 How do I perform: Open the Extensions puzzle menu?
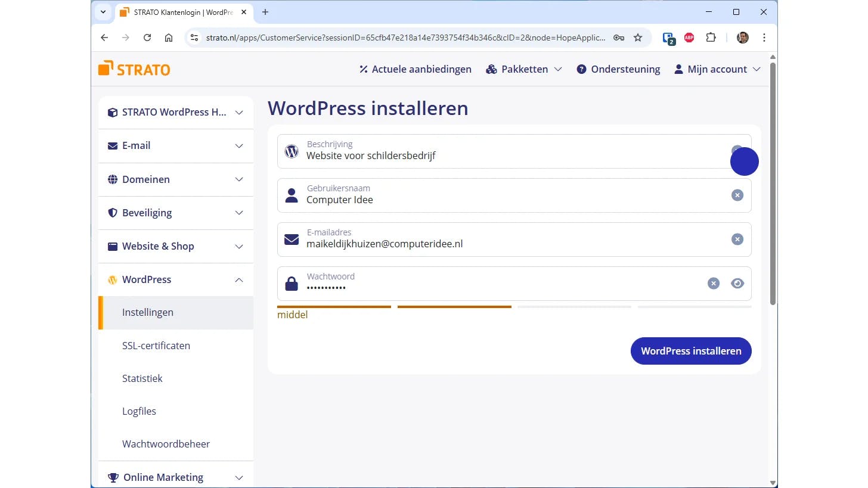711,38
